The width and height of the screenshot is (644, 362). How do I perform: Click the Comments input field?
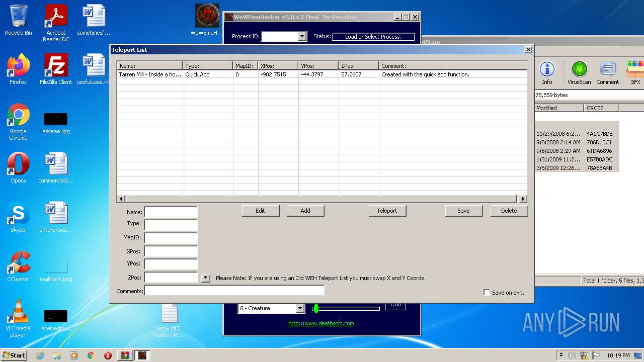click(x=234, y=291)
